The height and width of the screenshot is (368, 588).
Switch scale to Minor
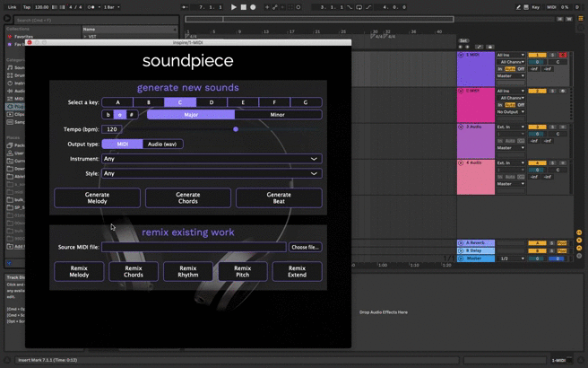pos(278,115)
